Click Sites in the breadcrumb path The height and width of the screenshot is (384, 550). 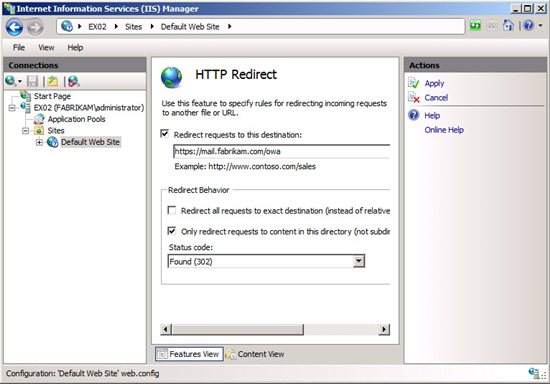(x=134, y=27)
